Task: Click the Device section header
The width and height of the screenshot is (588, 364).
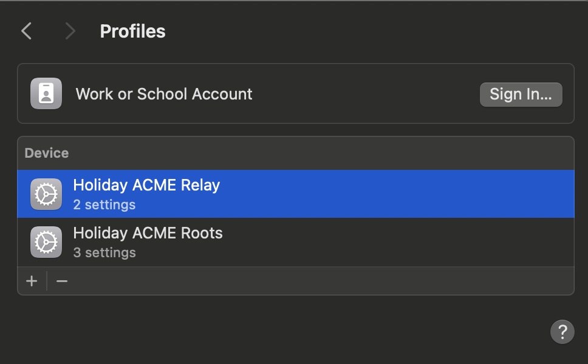Action: click(x=46, y=153)
